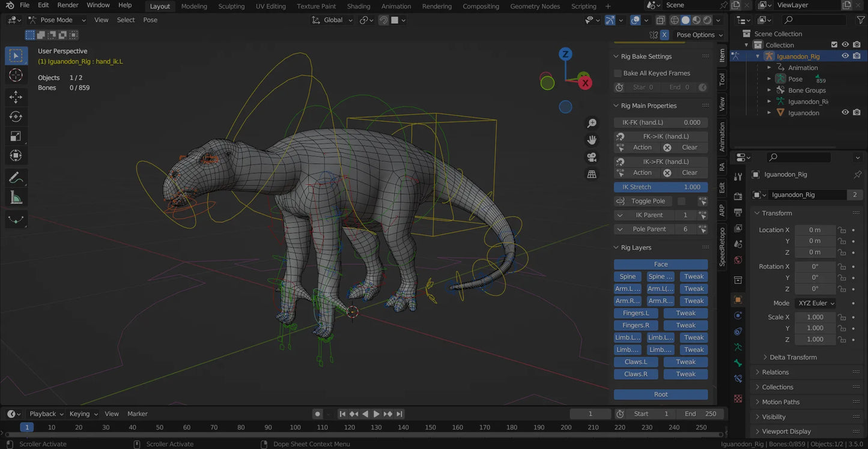Viewport: 868px width, 449px height.
Task: Jump to the last frame
Action: click(399, 414)
